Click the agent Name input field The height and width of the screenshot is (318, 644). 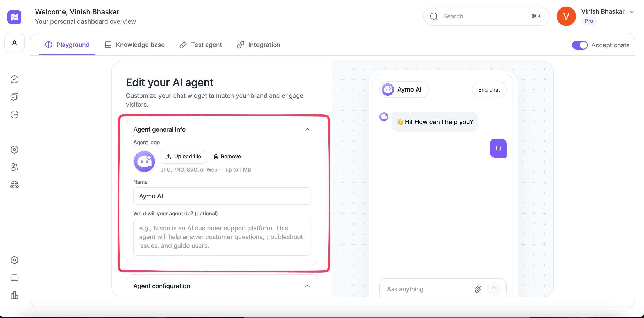222,196
